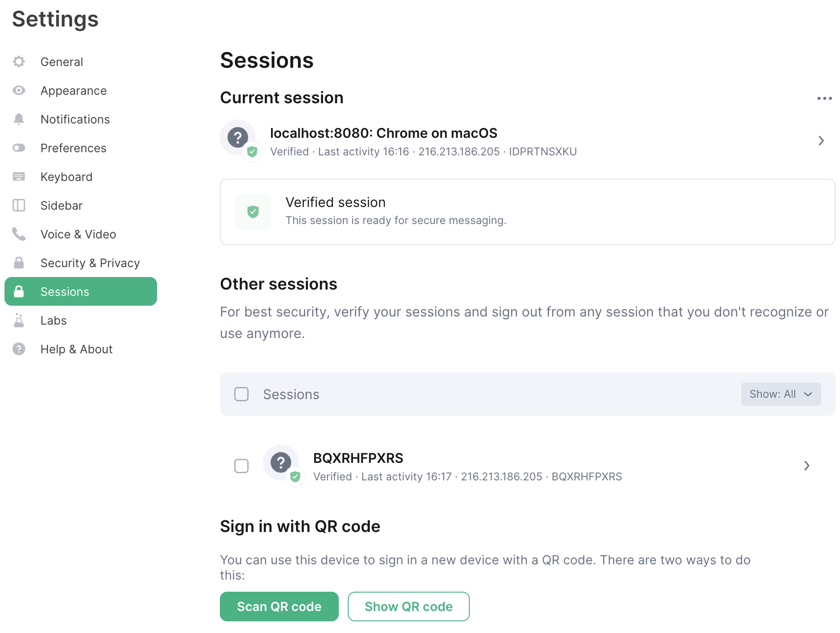Click the Appearance eye icon
Screen dimensions: 840x633
point(19,90)
